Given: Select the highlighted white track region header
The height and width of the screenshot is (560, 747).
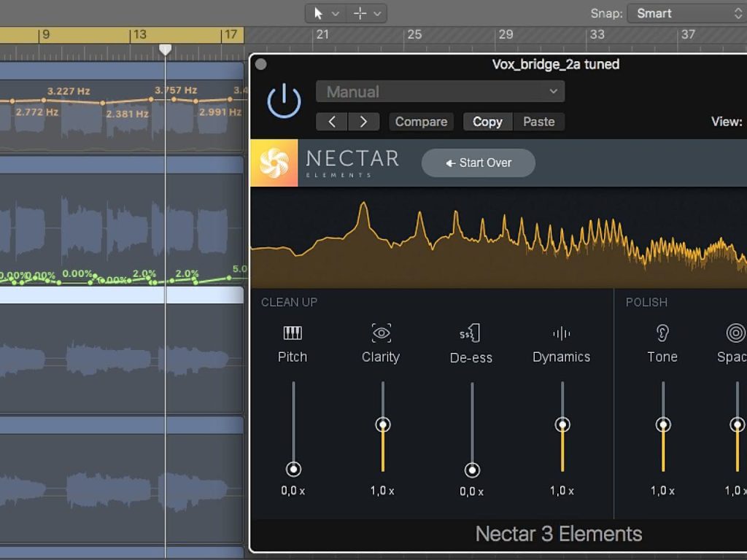Looking at the screenshot, I should pos(122,295).
